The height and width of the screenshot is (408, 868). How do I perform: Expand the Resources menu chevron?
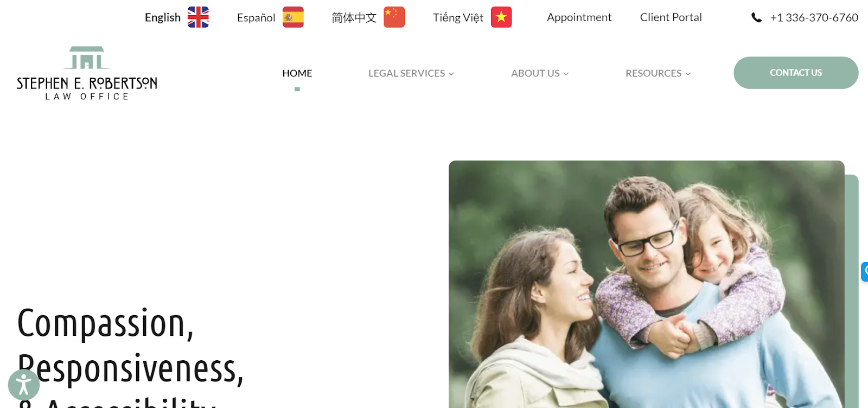[688, 74]
